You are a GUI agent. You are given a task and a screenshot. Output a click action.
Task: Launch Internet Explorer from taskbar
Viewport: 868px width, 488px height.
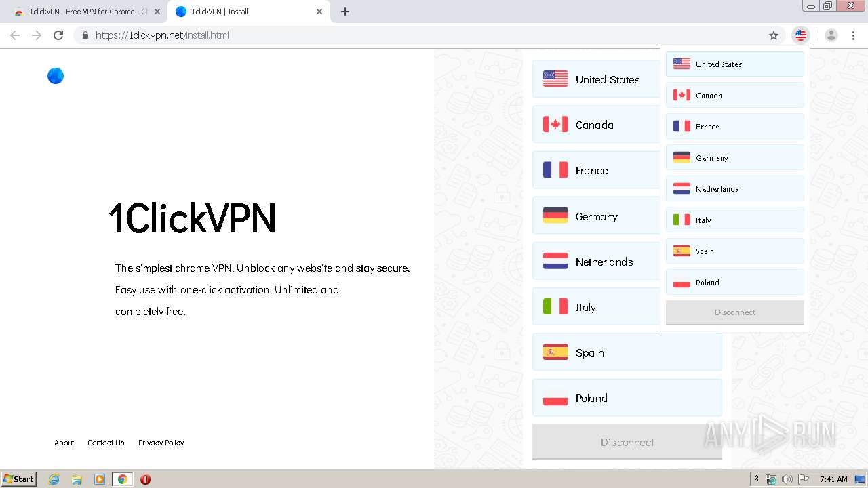click(54, 479)
